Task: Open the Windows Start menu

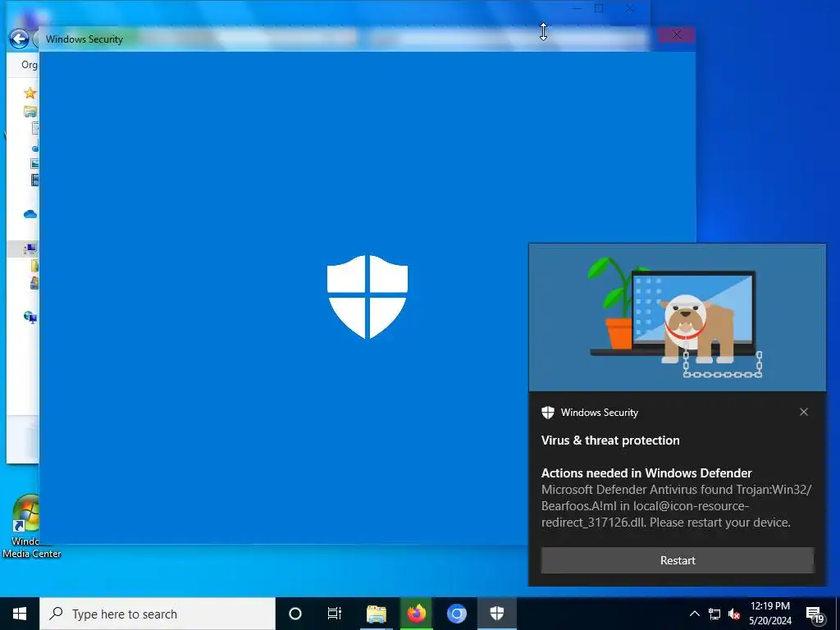Action: coord(20,614)
